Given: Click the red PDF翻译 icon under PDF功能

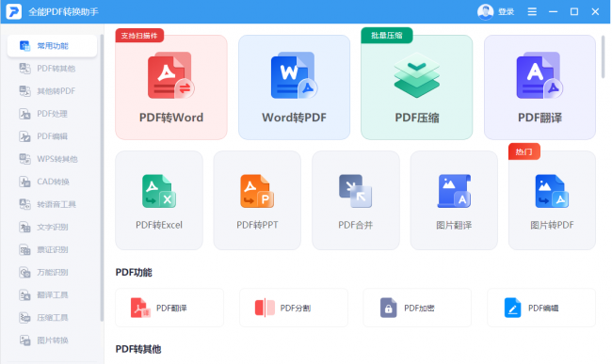Looking at the screenshot, I should (140, 308).
